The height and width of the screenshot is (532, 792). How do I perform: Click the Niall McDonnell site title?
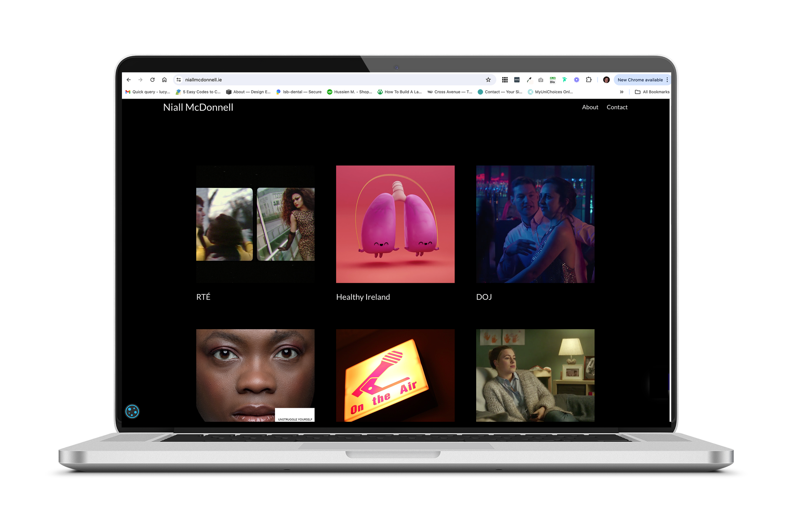click(x=198, y=107)
